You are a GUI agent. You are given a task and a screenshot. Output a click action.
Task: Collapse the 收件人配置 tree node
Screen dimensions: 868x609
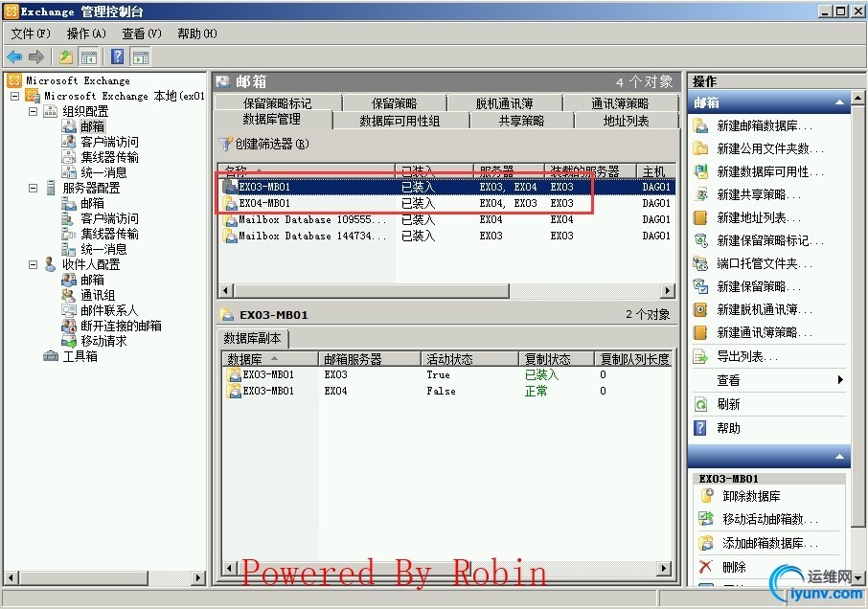point(34,265)
